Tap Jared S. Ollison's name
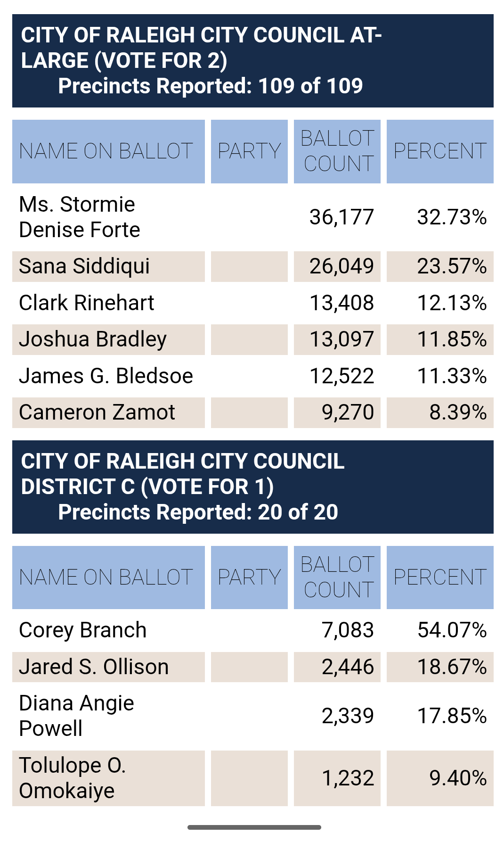The image size is (504, 842). tap(94, 667)
